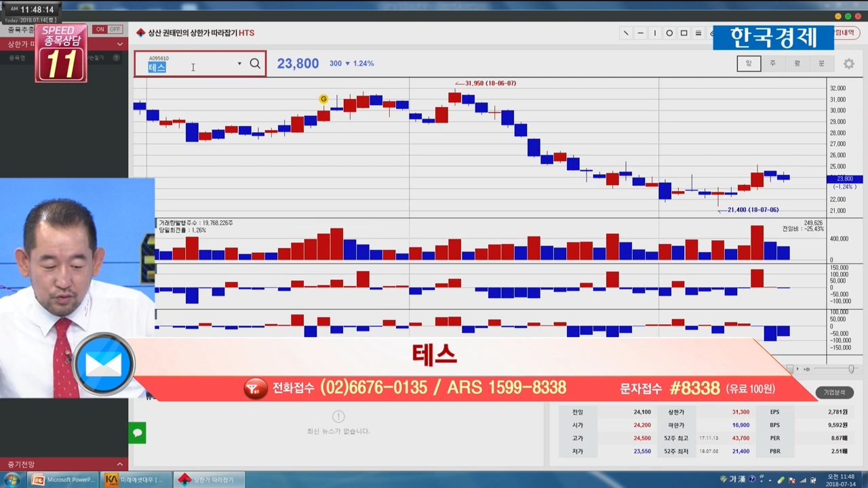The width and height of the screenshot is (868, 488).
Task: Collapse the 상한가 panel chevron
Action: click(120, 44)
